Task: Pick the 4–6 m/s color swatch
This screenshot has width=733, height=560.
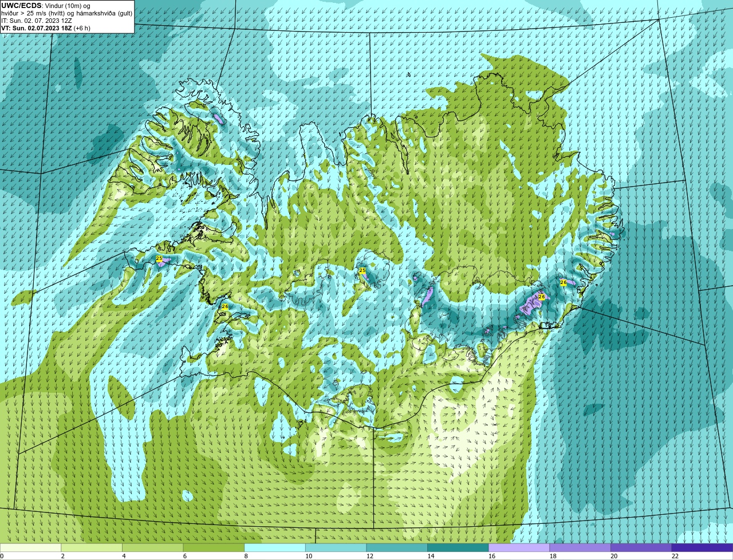Action: 153,547
